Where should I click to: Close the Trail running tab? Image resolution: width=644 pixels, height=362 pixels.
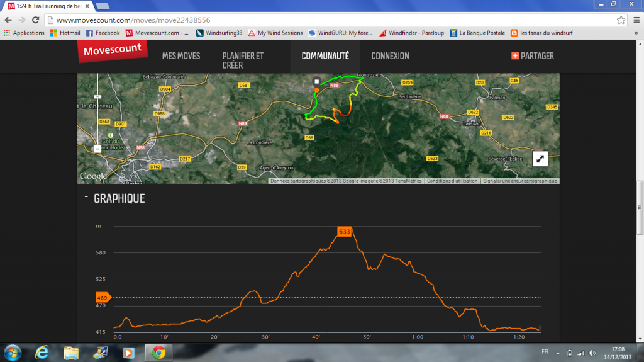point(87,6)
